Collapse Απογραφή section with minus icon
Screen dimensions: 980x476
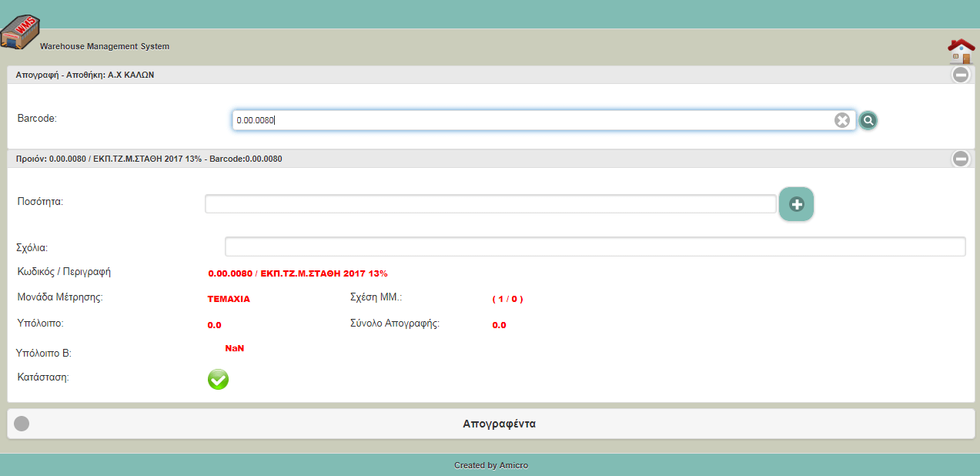coord(961,75)
